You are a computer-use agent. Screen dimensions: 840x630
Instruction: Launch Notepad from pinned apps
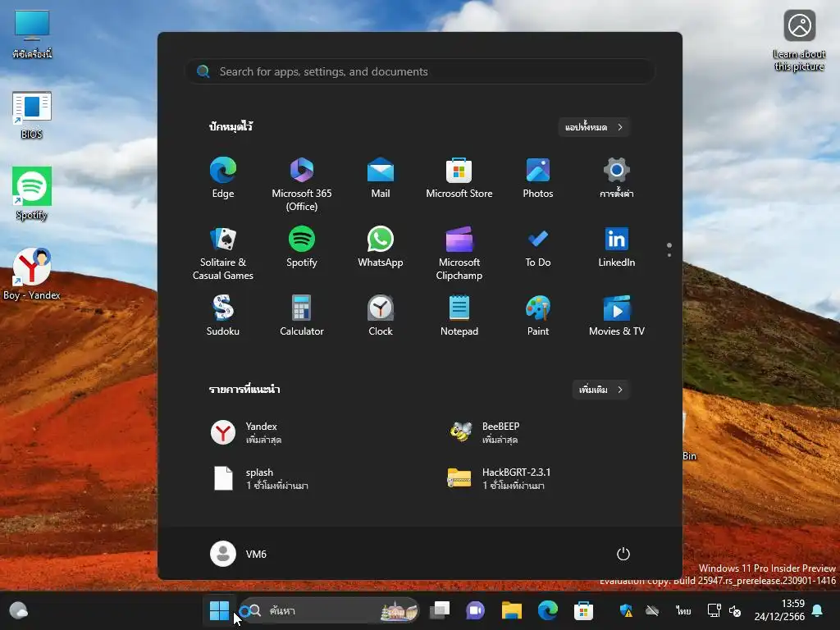459,316
